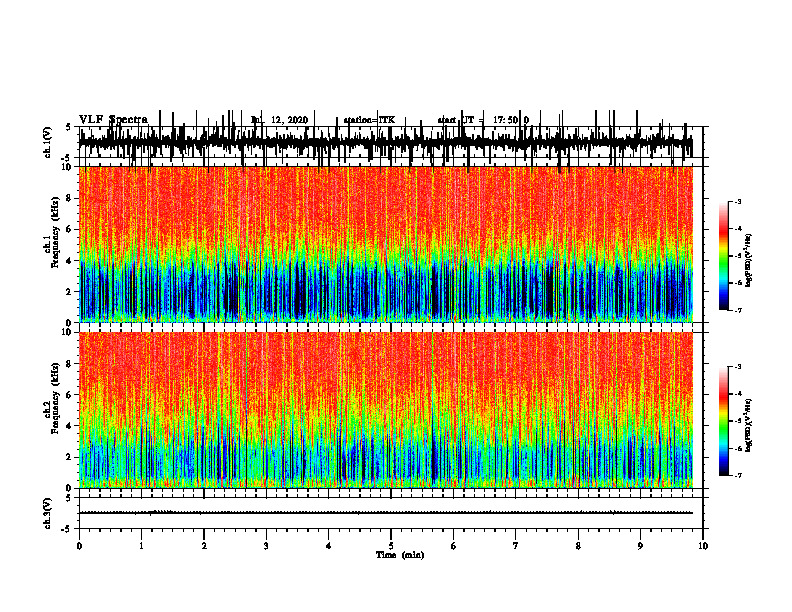Screen dimensions: 792x612
Task: Click the ch.2 color bar "log(PSD)" label
Action: point(749,425)
